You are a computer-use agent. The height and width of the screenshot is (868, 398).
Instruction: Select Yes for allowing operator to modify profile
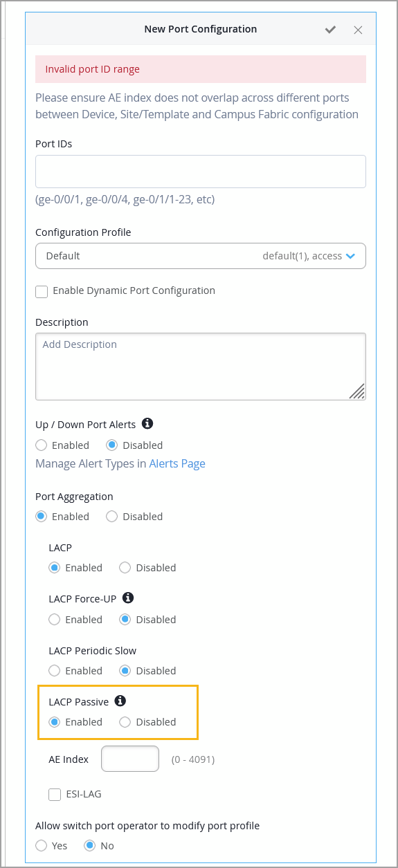[42, 846]
